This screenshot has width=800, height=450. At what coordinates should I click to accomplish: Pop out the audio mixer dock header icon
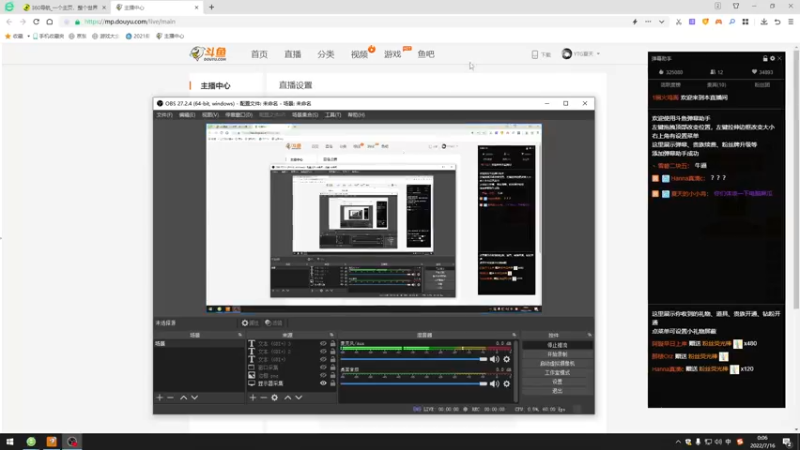tap(514, 335)
